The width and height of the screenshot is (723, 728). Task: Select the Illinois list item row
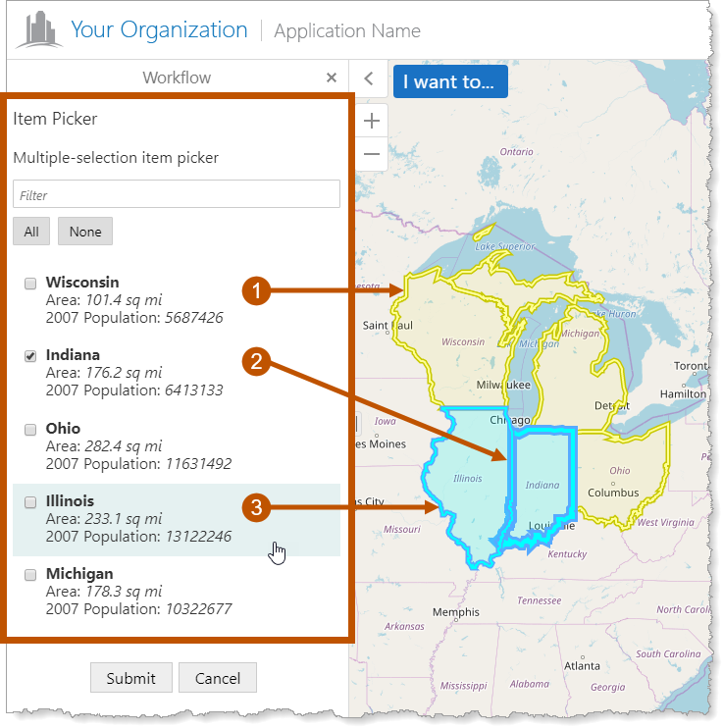click(177, 520)
